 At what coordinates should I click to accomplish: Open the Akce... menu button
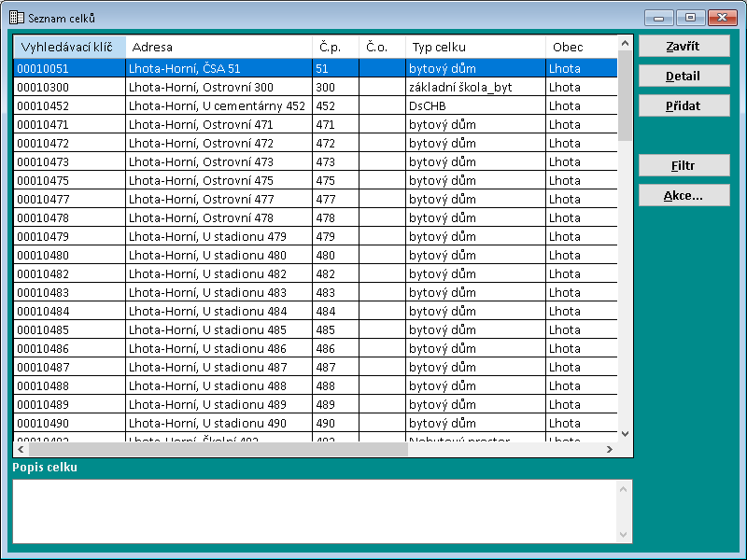[x=684, y=196]
